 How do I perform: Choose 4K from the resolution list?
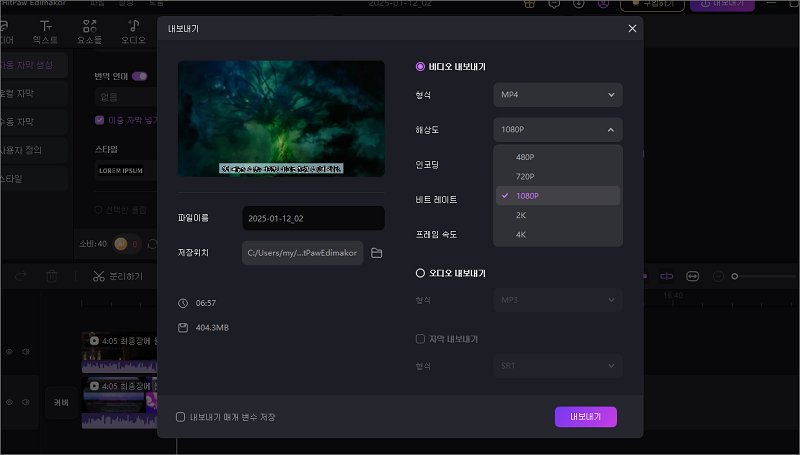[558, 235]
